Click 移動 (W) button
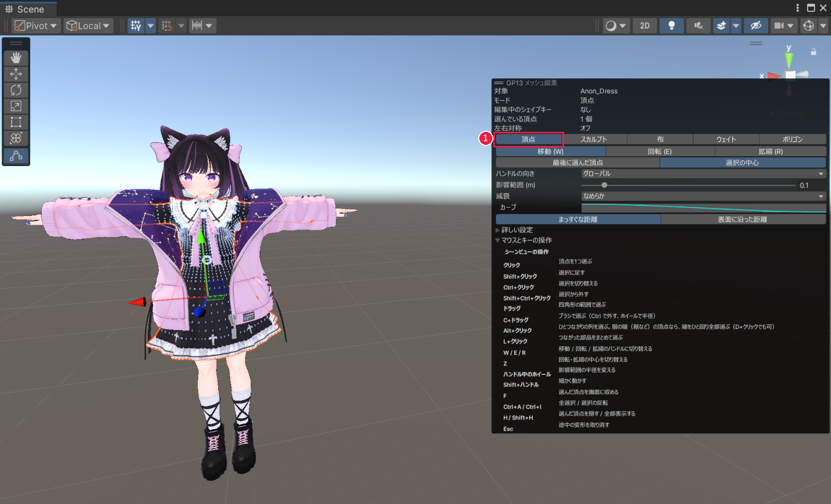The image size is (831, 504). (551, 152)
